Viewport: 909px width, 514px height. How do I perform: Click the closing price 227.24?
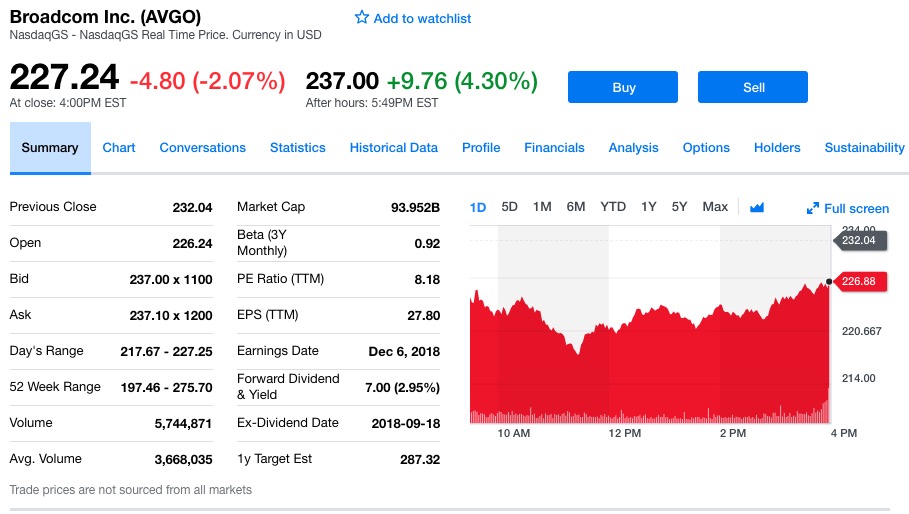[x=64, y=77]
